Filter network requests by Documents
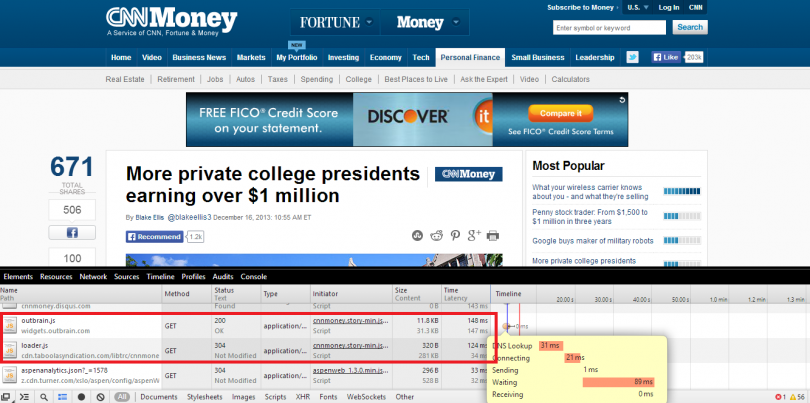 [x=159, y=397]
